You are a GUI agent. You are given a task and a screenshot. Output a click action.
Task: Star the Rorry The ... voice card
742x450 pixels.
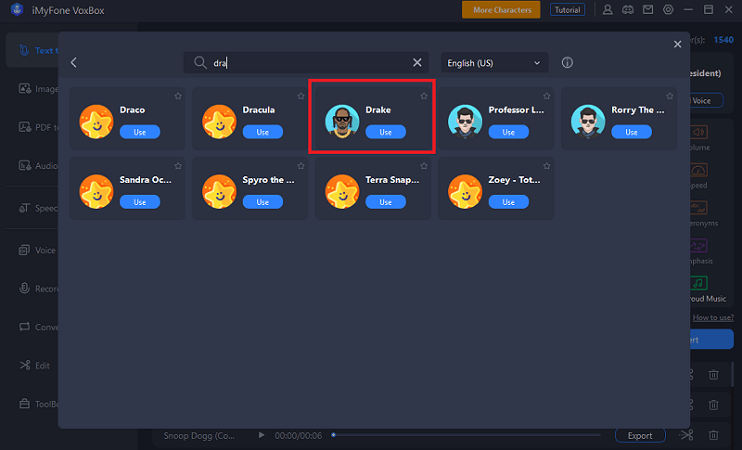(670, 96)
